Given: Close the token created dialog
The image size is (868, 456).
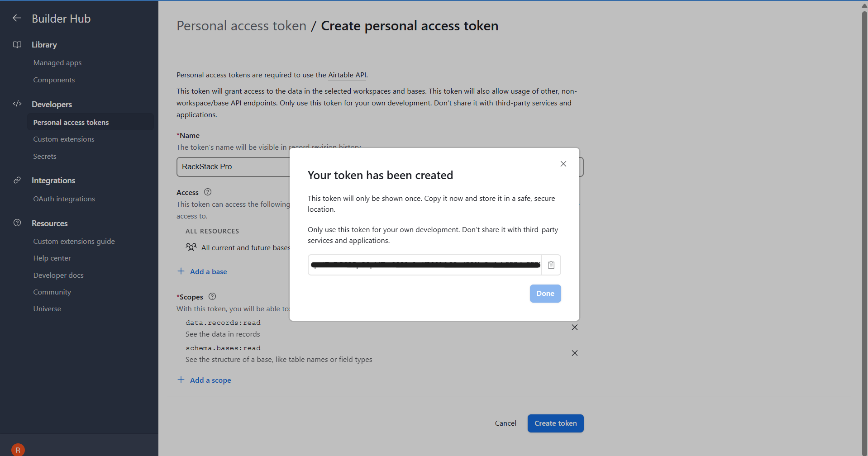Looking at the screenshot, I should click(x=563, y=164).
